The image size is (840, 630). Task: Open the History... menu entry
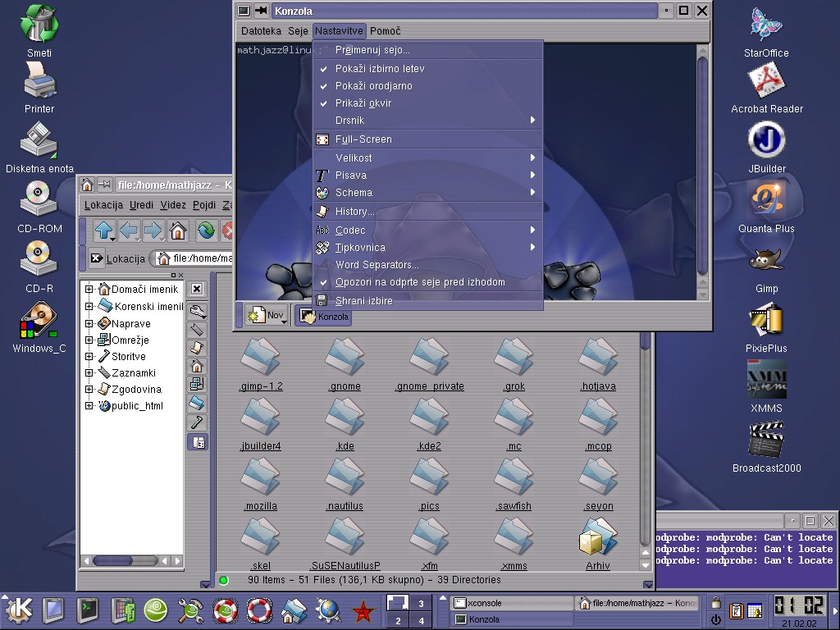tap(427, 212)
